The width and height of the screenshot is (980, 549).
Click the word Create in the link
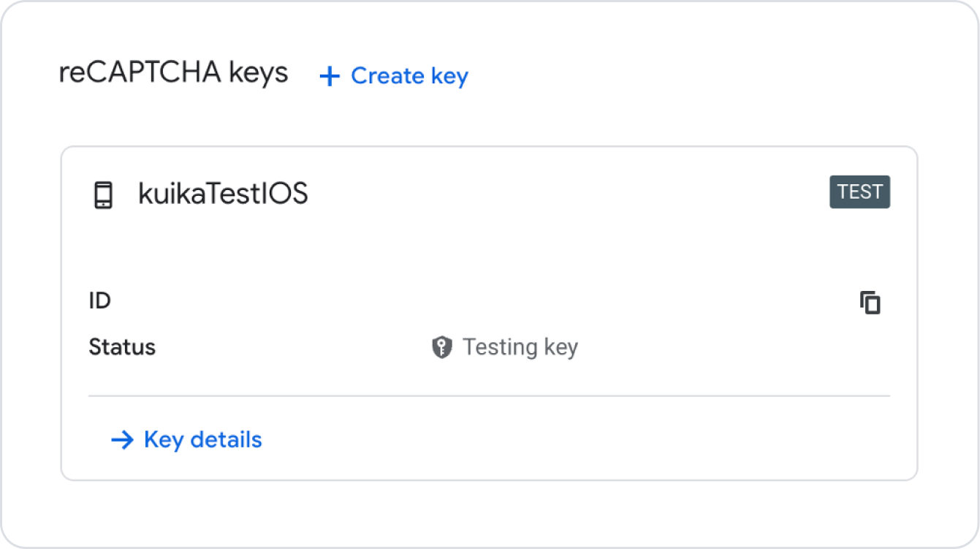pyautogui.click(x=387, y=76)
